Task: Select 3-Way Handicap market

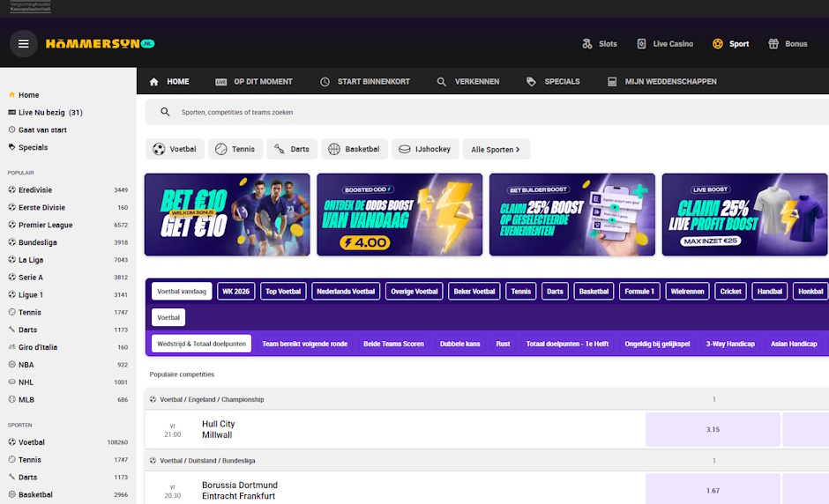Action: 730,344
